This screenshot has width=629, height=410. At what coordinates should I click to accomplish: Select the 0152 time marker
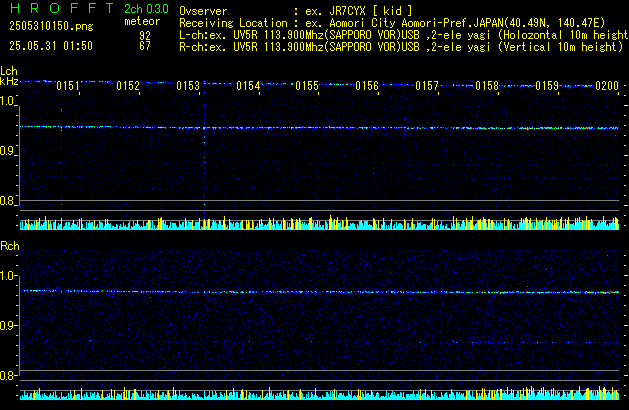click(128, 86)
